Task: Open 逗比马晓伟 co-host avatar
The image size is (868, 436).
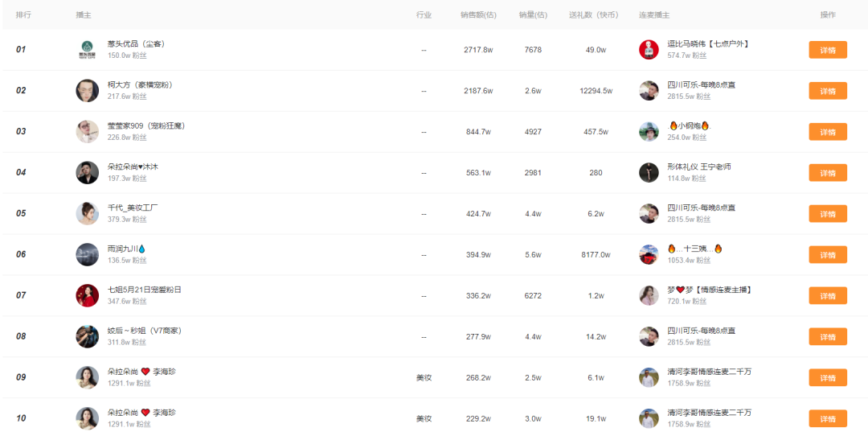Action: (649, 50)
